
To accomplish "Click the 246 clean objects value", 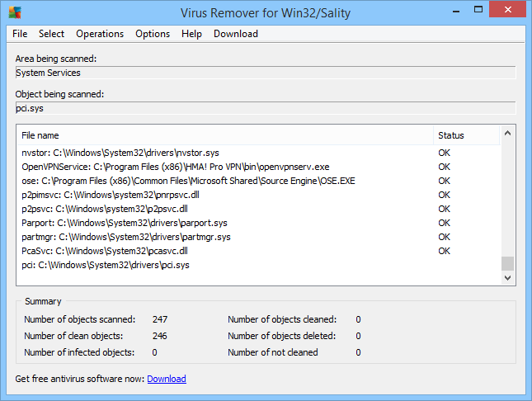I will pyautogui.click(x=160, y=336).
